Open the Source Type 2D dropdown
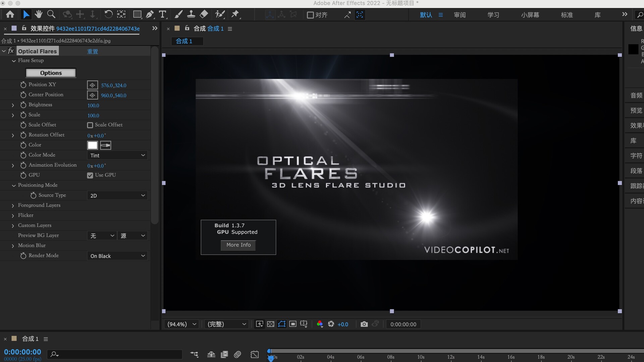The width and height of the screenshot is (644, 362). 117,195
